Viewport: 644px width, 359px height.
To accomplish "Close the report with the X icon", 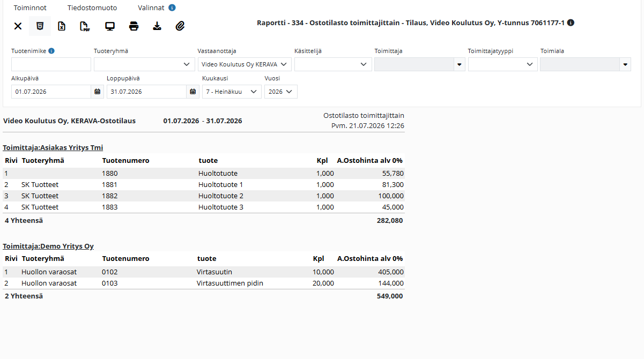I will click(x=18, y=26).
